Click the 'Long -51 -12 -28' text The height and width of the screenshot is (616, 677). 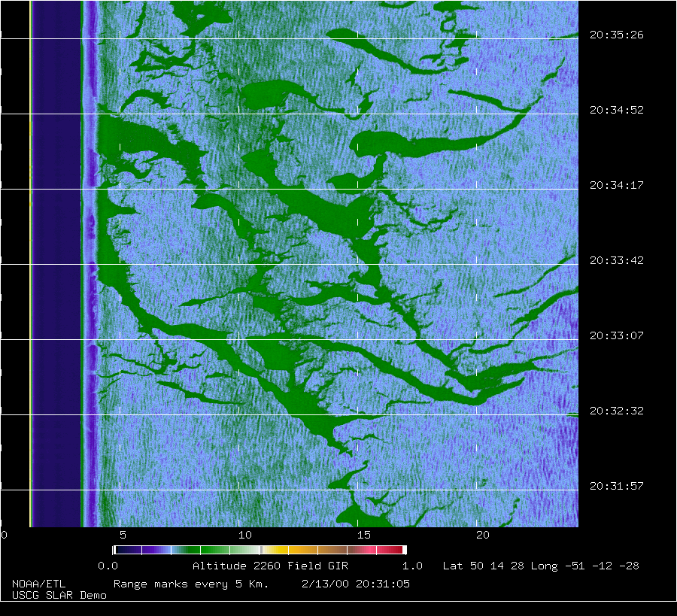[584, 566]
